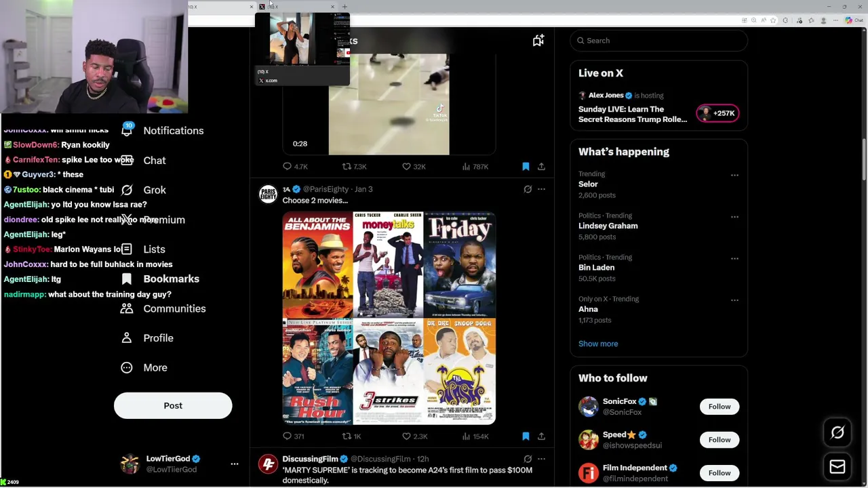This screenshot has width=868, height=488.
Task: Click browser page vertical scrollbar
Action: point(864,159)
